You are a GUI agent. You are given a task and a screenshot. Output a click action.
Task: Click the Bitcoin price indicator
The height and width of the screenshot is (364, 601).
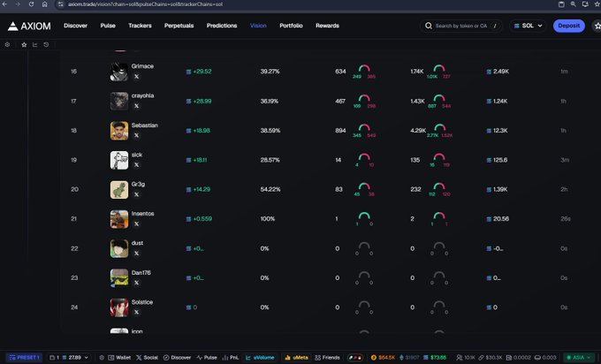click(x=383, y=358)
